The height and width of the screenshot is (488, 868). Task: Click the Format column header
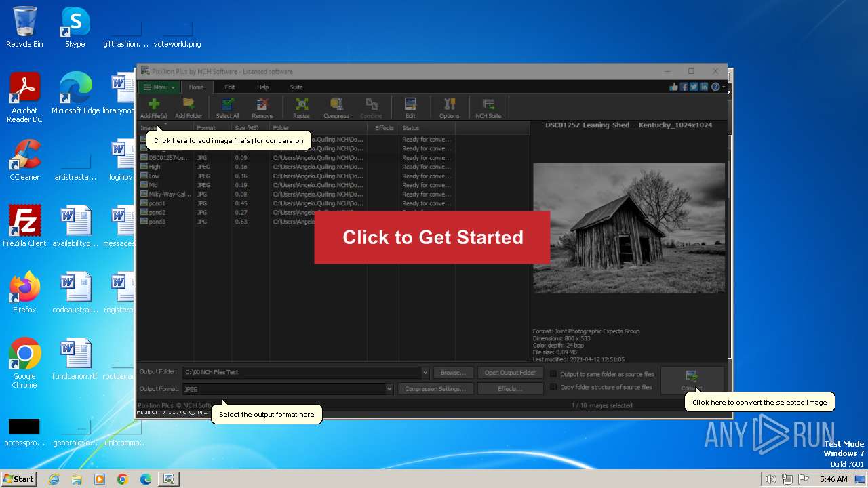click(212, 128)
